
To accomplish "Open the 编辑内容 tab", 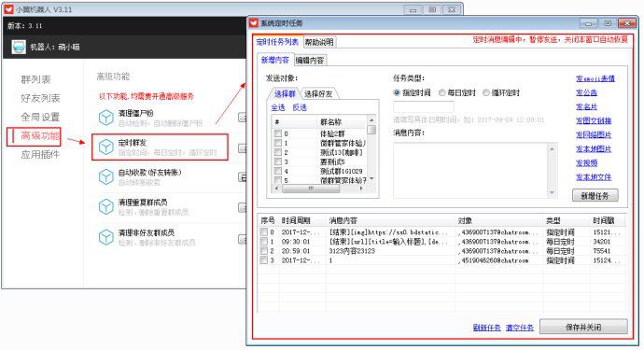I will pos(310,61).
